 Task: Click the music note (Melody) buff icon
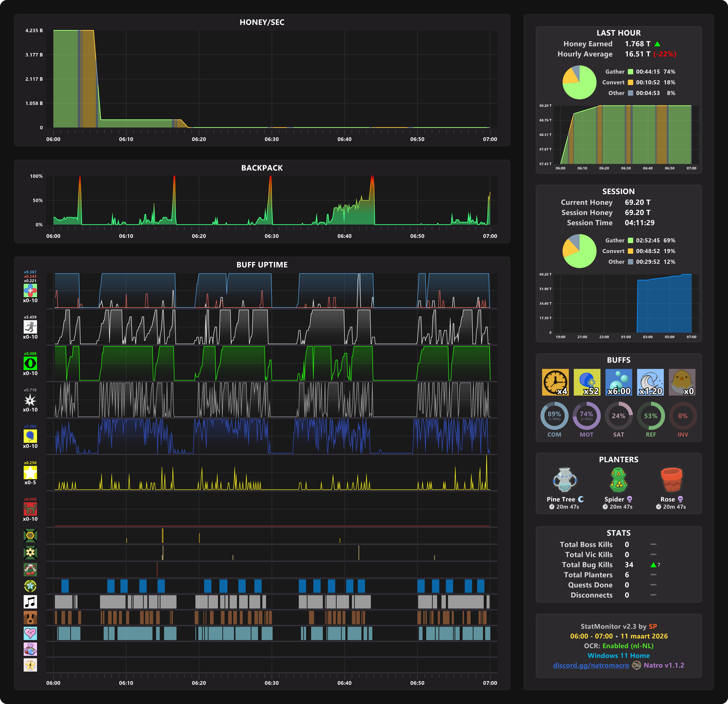(x=30, y=602)
